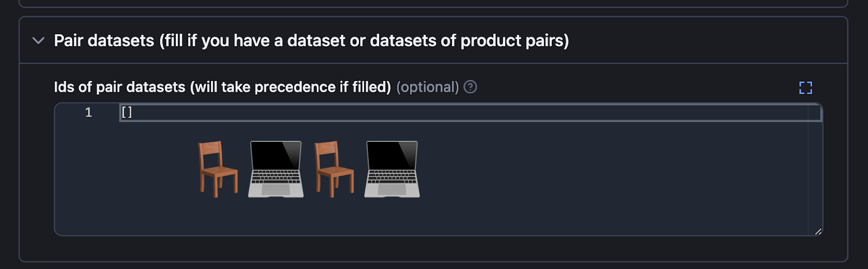Click the Ids of pair datasets label
The width and height of the screenshot is (868, 269).
coord(222,87)
